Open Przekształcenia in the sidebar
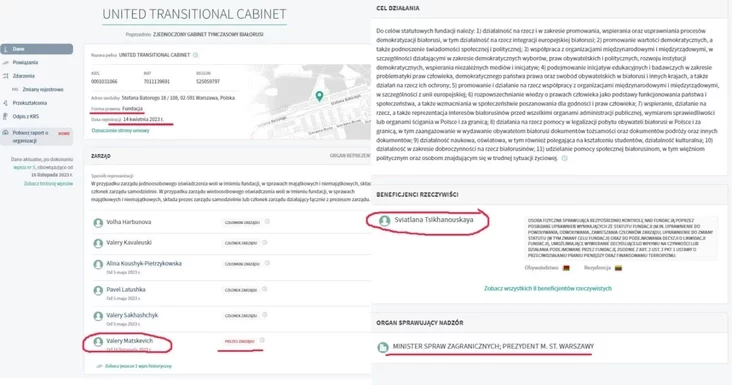This screenshot has width=732, height=385. 29,103
